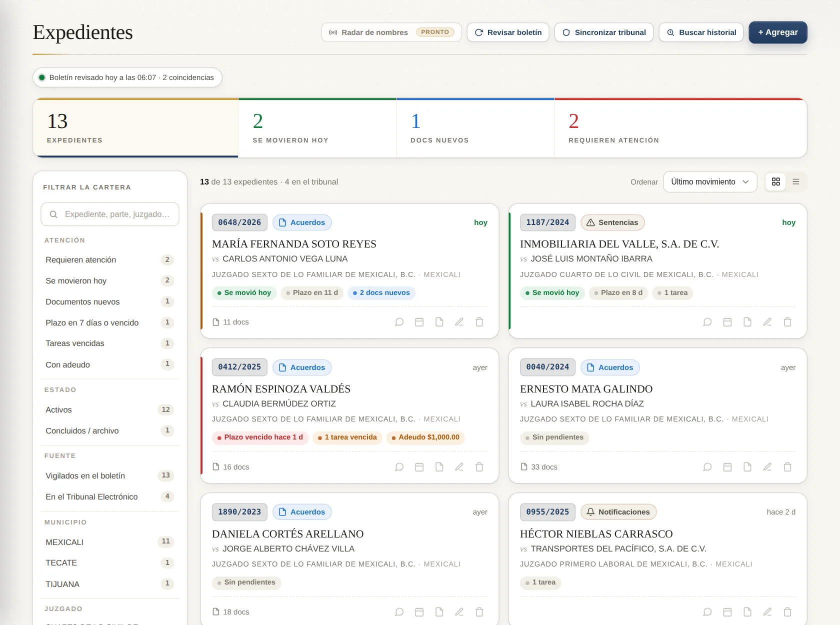Open document icon on 0412/2025 card
The width and height of the screenshot is (840, 625).
[439, 467]
